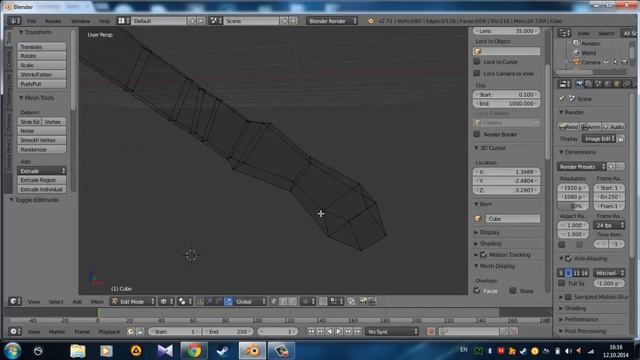Open the info header editor type selector

pos(14,20)
